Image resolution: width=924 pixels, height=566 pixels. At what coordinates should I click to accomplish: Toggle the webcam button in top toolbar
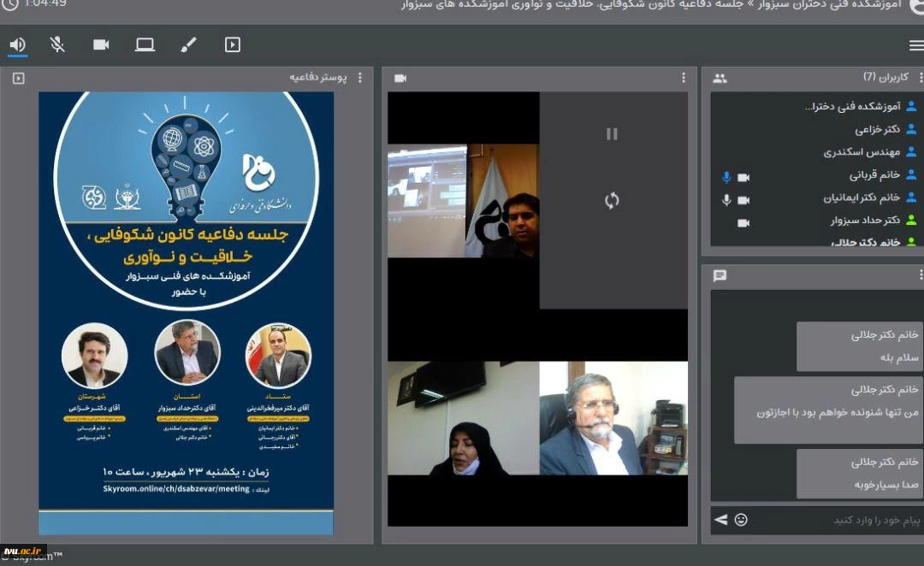click(x=101, y=44)
